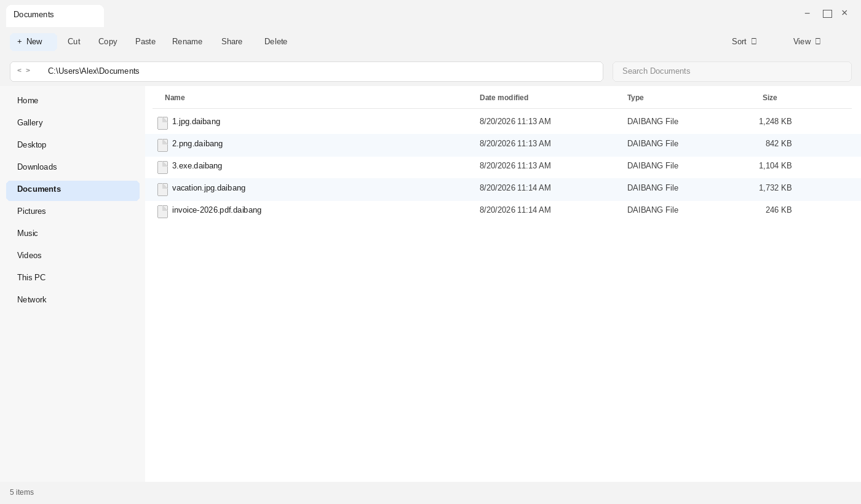This screenshot has width=861, height=504.
Task: Minimize the Documents window
Action: pos(807,14)
